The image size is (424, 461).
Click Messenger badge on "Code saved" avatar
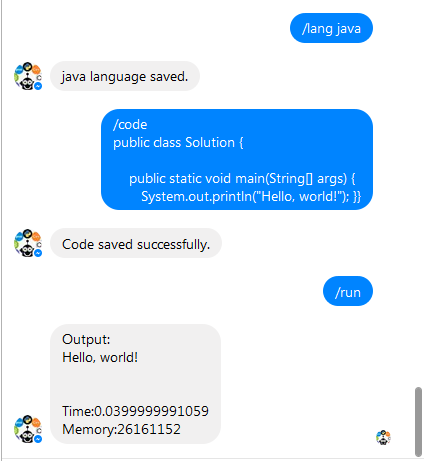[x=38, y=253]
